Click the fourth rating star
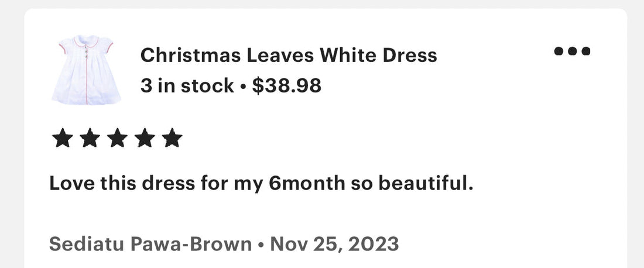Viewport: 644px width, 268px height. point(145,138)
